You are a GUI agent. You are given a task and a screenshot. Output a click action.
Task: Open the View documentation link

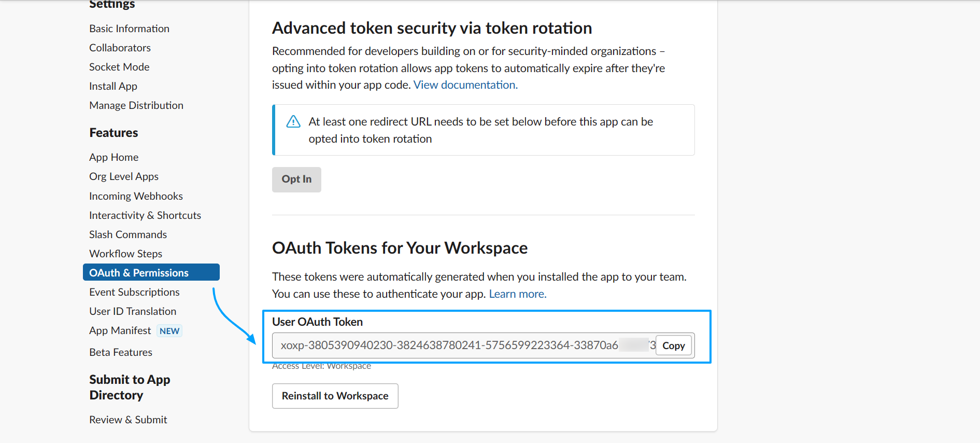coord(465,85)
